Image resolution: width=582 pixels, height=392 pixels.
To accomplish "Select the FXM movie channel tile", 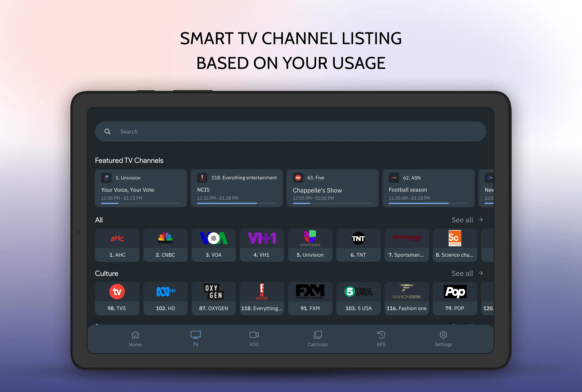I will (x=310, y=298).
